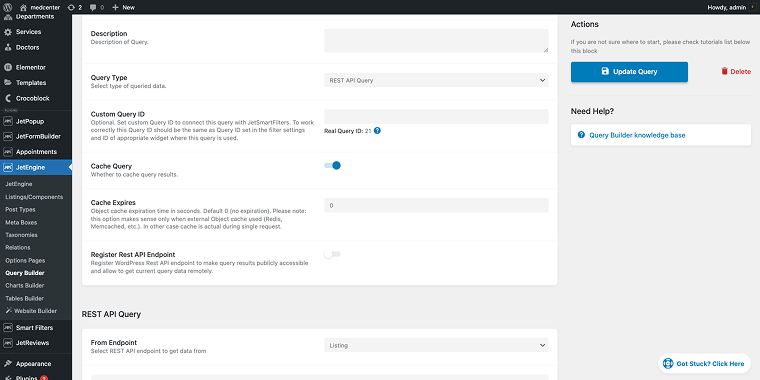760x380 pixels.
Task: Open the Relations submenu item
Action: pyautogui.click(x=17, y=248)
